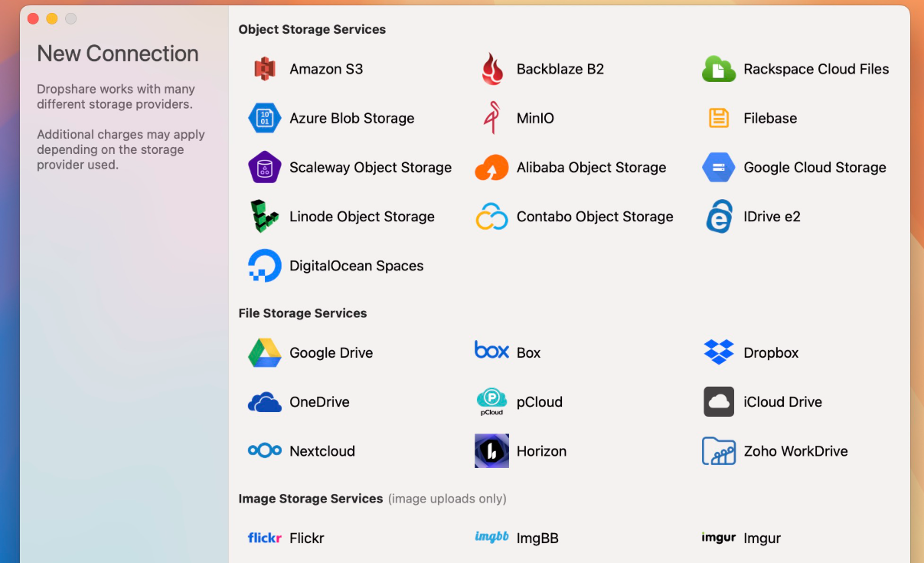Select the Zoho WorkDrive label

(x=795, y=451)
